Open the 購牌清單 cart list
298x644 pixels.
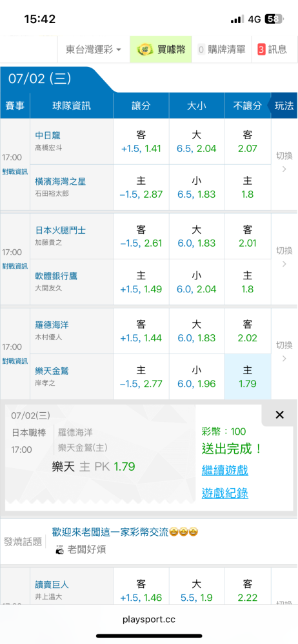pyautogui.click(x=221, y=50)
